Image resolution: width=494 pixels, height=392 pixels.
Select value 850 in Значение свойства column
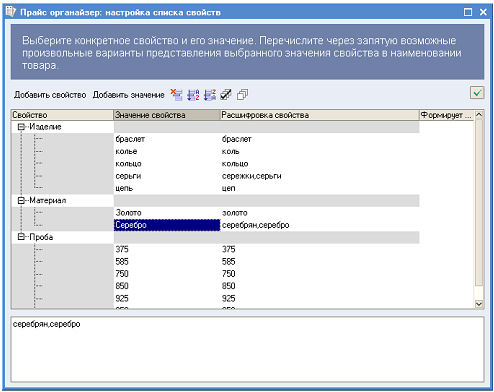(x=167, y=286)
